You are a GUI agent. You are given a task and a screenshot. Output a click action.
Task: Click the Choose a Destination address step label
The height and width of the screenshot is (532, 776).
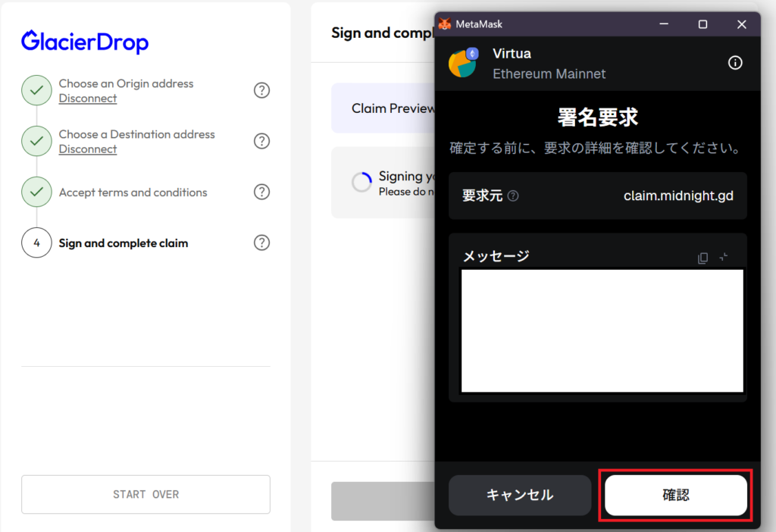(136, 135)
